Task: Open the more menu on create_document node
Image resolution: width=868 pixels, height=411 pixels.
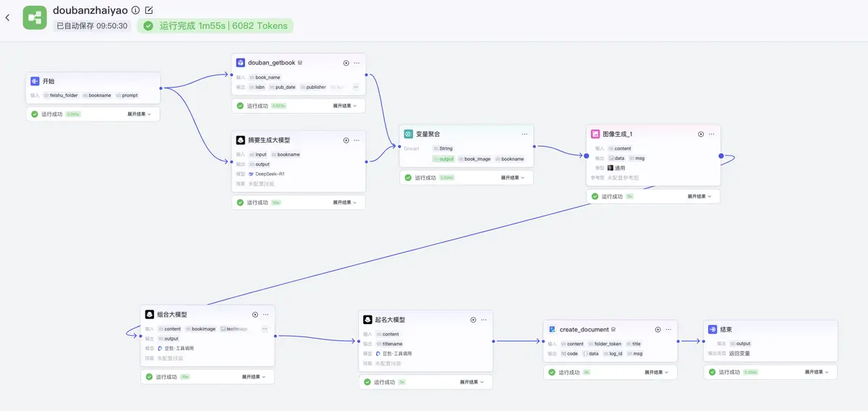Action: (x=669, y=329)
